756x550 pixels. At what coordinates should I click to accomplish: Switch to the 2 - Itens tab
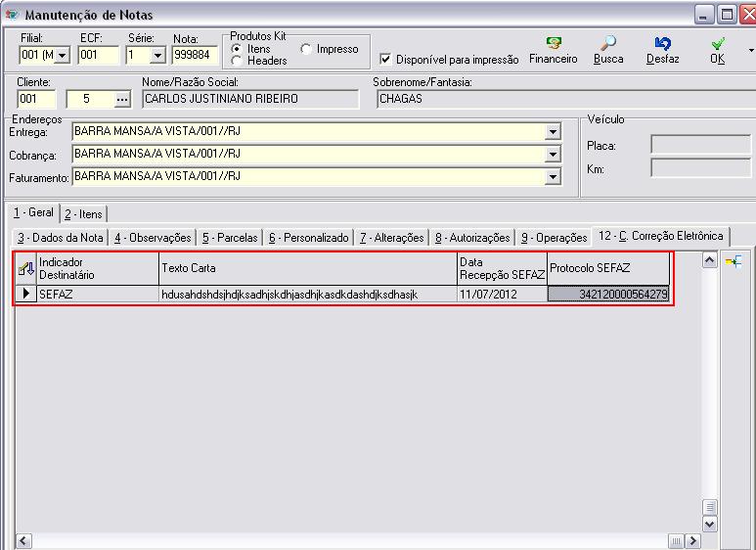(83, 213)
